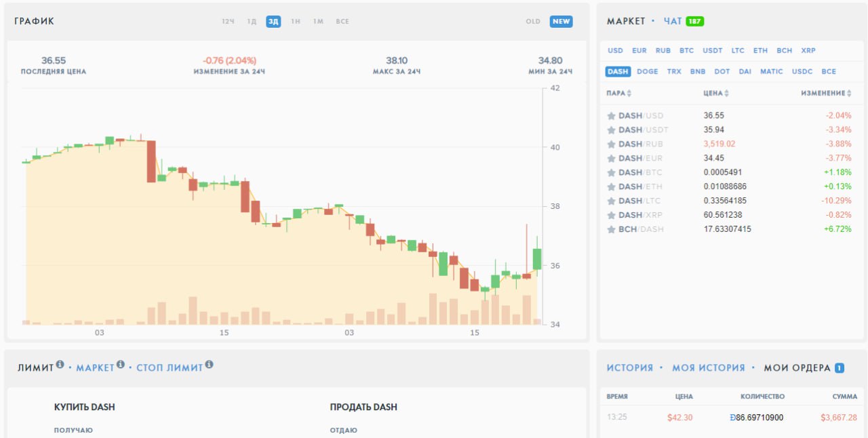Star the DASH/LTC pair as favorite
The width and height of the screenshot is (868, 438).
point(611,201)
